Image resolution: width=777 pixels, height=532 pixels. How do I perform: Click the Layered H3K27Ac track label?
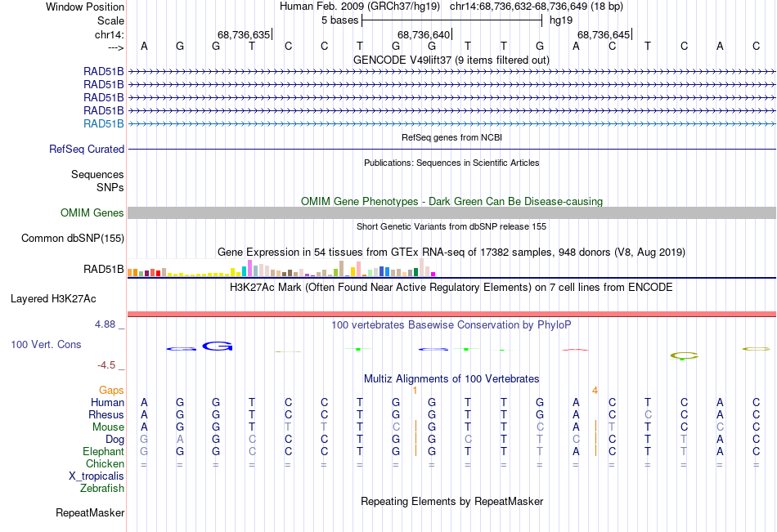pyautogui.click(x=53, y=299)
